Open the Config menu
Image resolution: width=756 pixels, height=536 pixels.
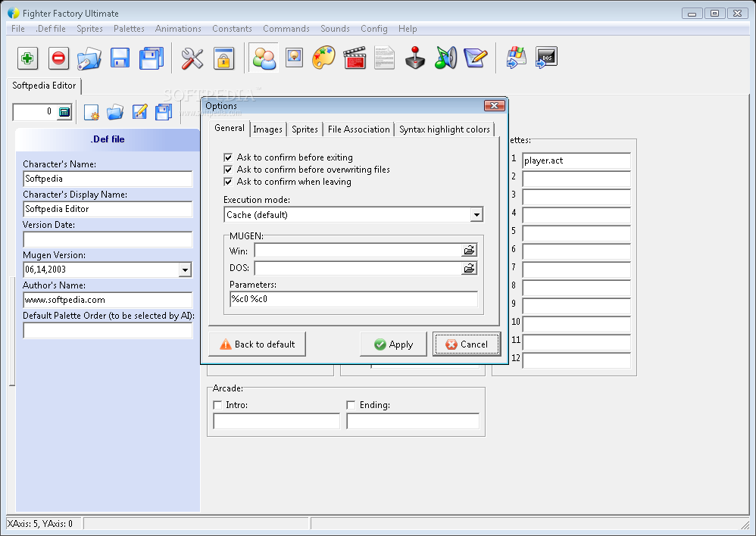373,29
